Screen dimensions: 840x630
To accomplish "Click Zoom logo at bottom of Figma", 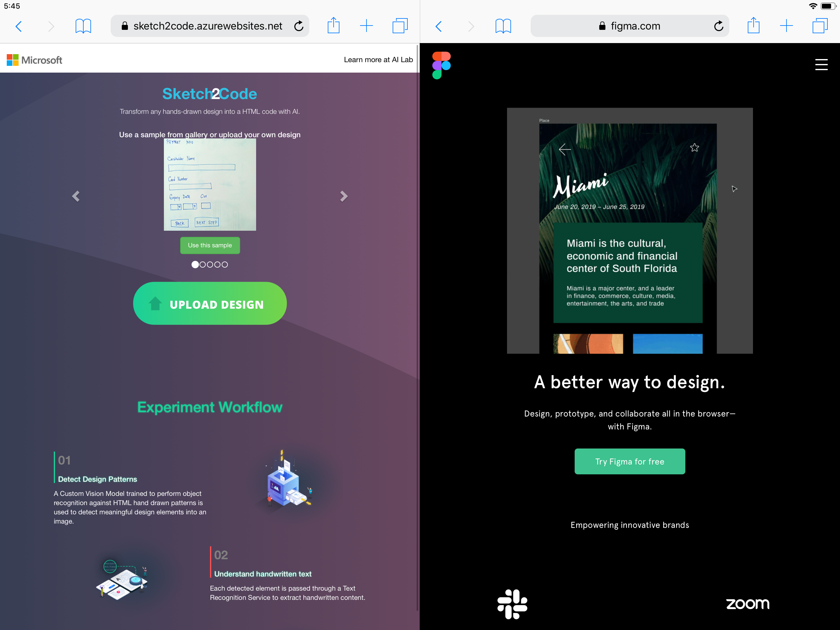I will [746, 604].
